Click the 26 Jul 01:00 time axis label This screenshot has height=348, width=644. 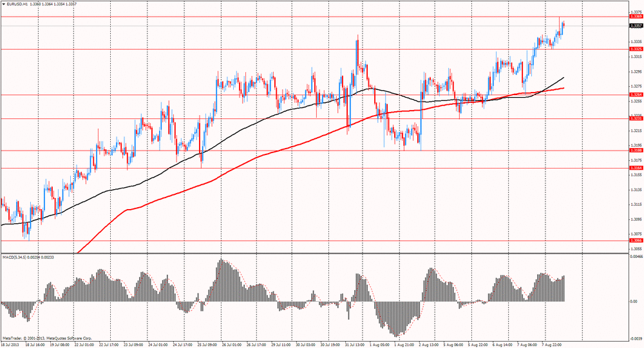coord(232,345)
